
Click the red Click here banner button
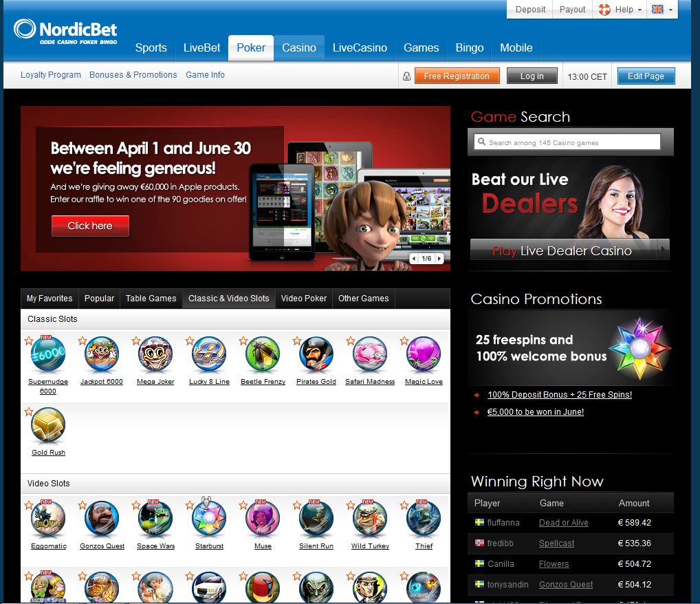tap(90, 226)
